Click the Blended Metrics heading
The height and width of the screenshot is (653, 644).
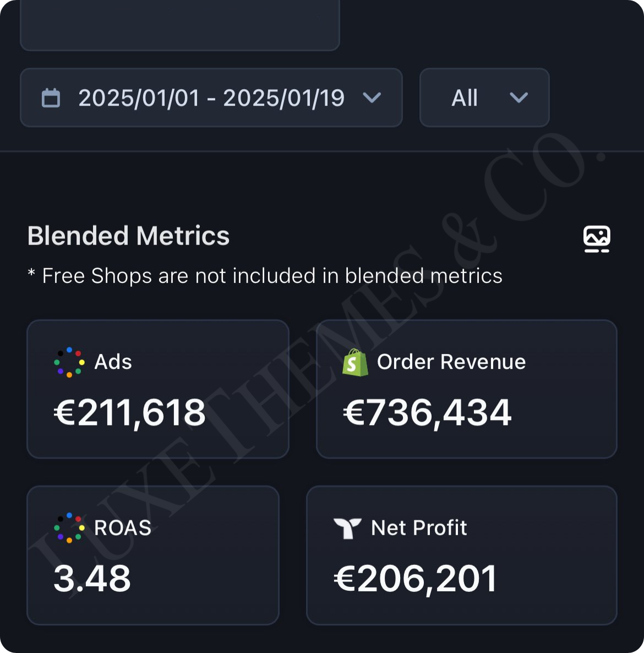pyautogui.click(x=129, y=236)
